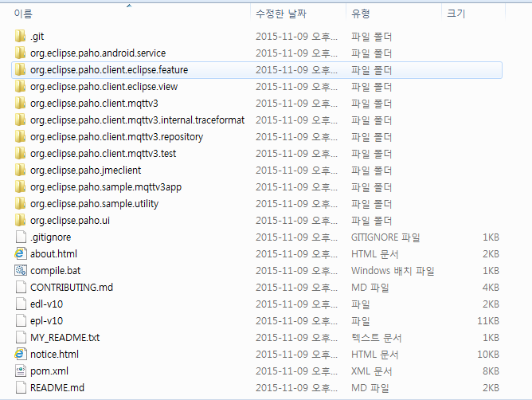
Task: Click the pom.xml file icon
Action: [21, 371]
